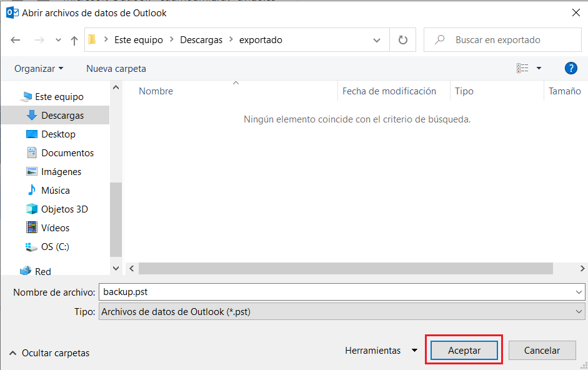Refresh the exportado folder view
Image resolution: width=588 pixels, height=370 pixels.
pyautogui.click(x=403, y=40)
